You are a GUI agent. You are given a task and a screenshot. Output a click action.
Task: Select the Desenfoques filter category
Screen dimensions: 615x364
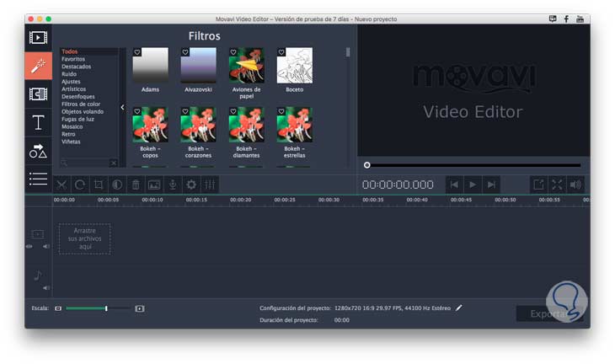click(x=78, y=97)
